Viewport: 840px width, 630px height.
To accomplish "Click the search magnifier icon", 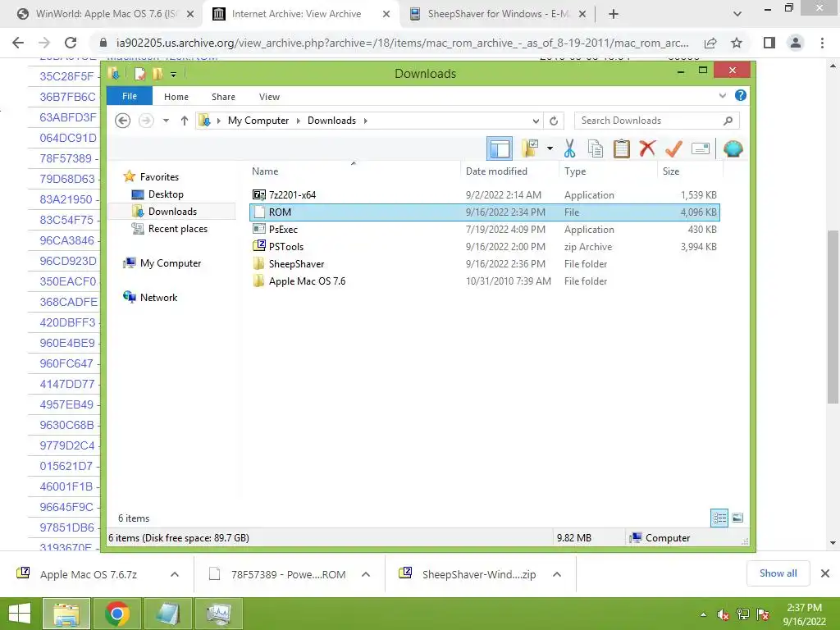I will (728, 121).
